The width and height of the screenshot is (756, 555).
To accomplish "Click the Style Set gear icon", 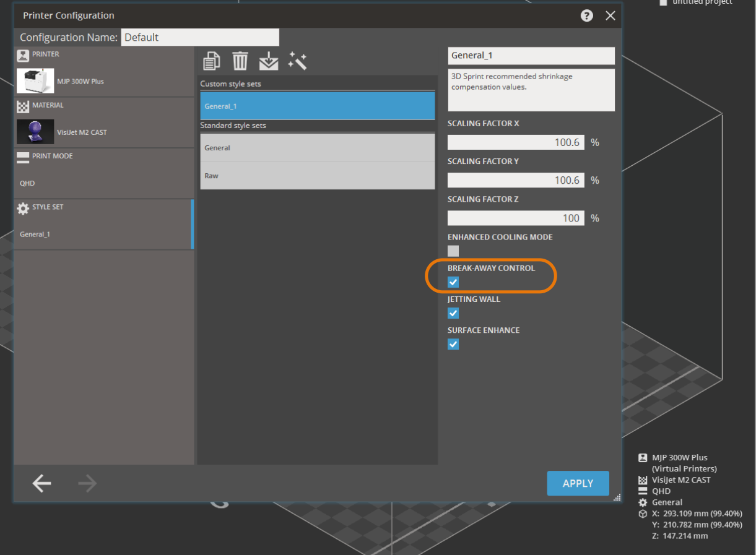I will [x=23, y=209].
